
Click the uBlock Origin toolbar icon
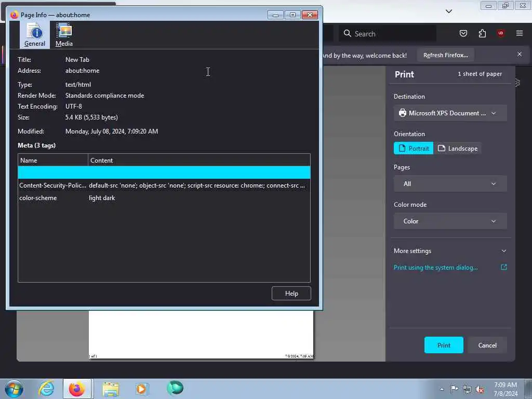[x=500, y=33]
